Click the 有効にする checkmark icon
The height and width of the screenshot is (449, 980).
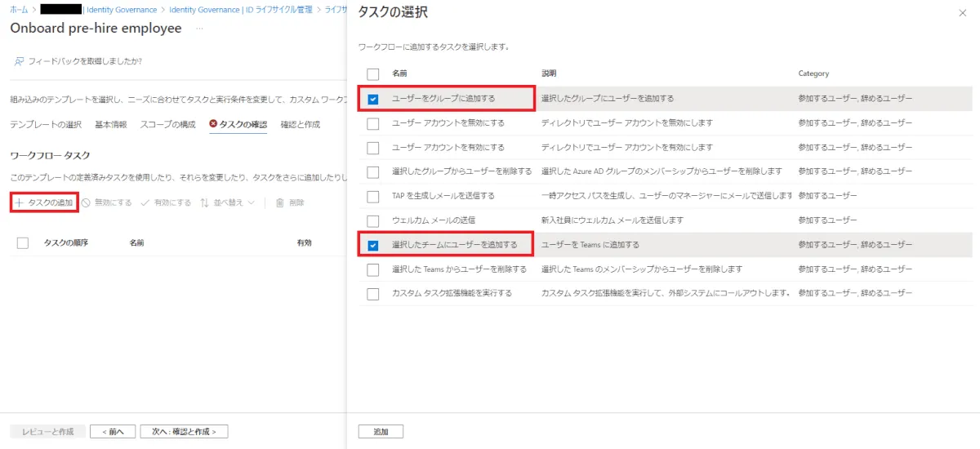coord(145,202)
